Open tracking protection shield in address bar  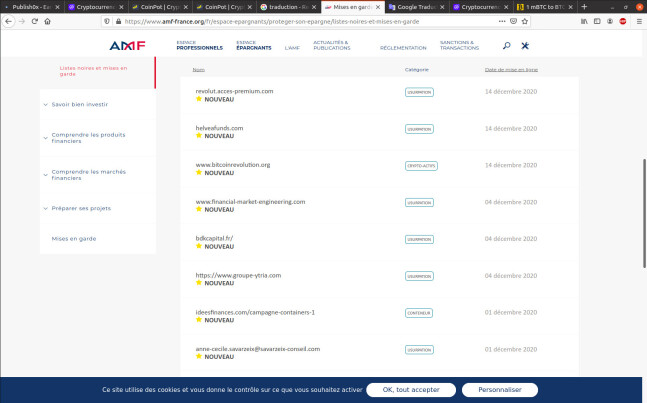point(107,21)
